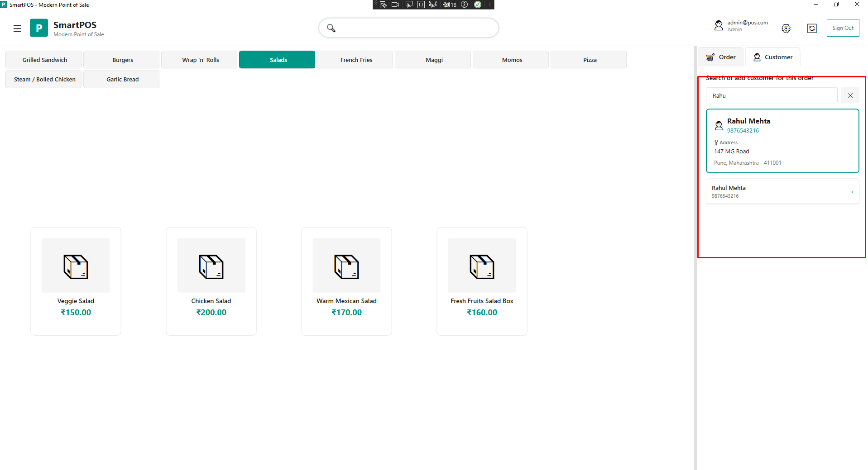Screen dimensions: 868x470
Task: Click the search magnifier icon
Action: tap(331, 28)
